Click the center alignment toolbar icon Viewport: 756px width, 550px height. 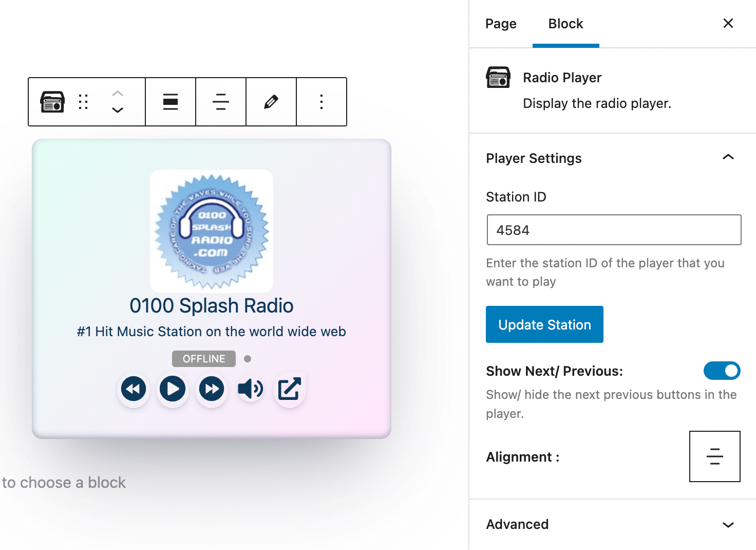(221, 102)
